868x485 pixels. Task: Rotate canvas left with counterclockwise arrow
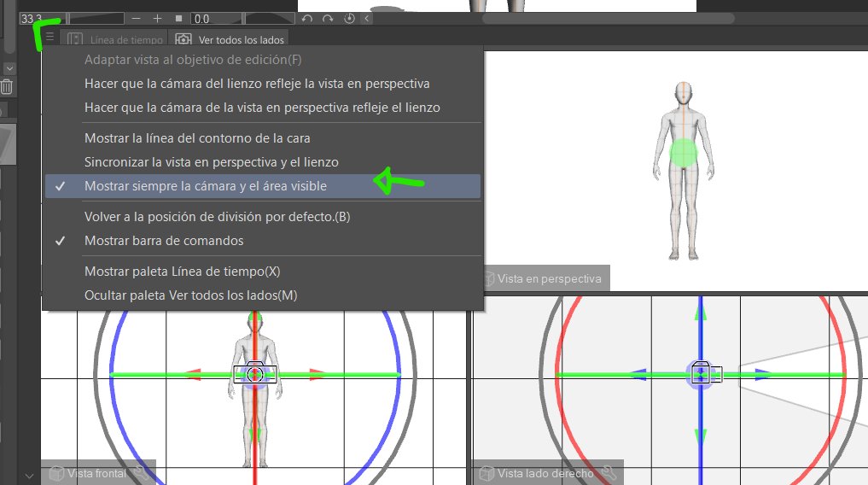coord(307,18)
